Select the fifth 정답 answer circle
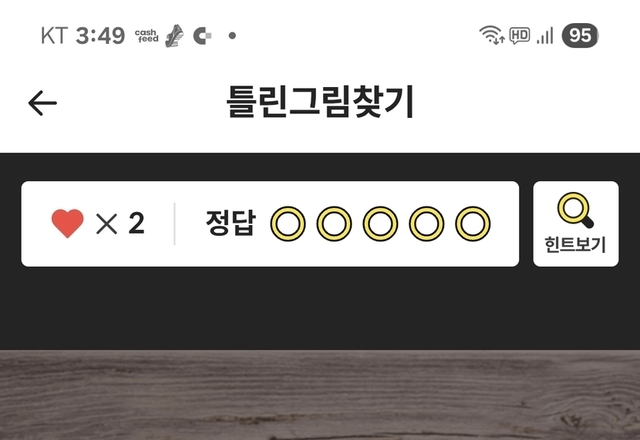 pos(473,224)
